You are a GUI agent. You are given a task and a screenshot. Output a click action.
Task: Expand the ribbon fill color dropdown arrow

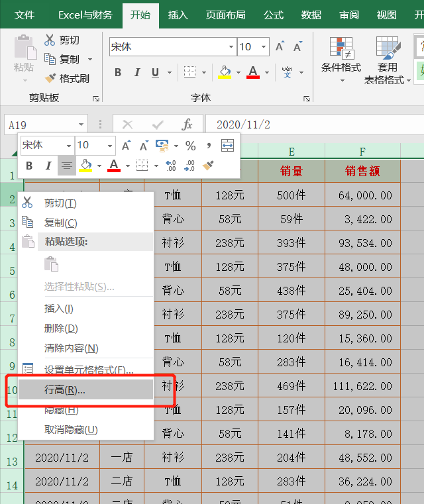tap(238, 73)
